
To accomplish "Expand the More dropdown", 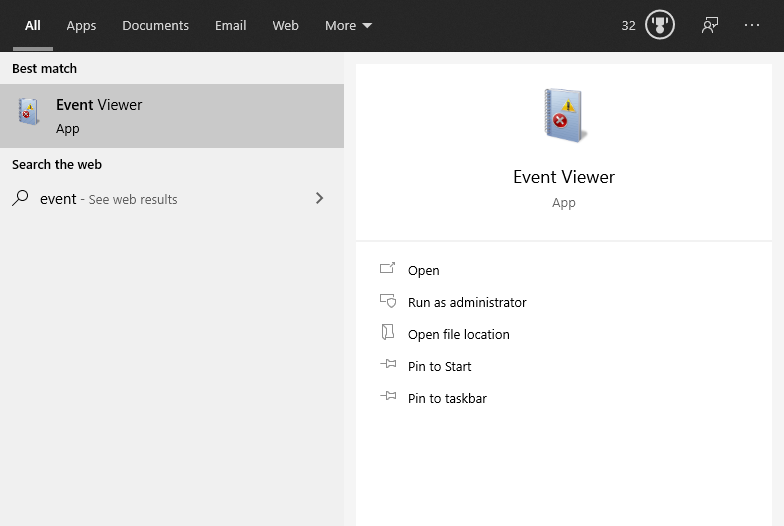I will coord(348,26).
